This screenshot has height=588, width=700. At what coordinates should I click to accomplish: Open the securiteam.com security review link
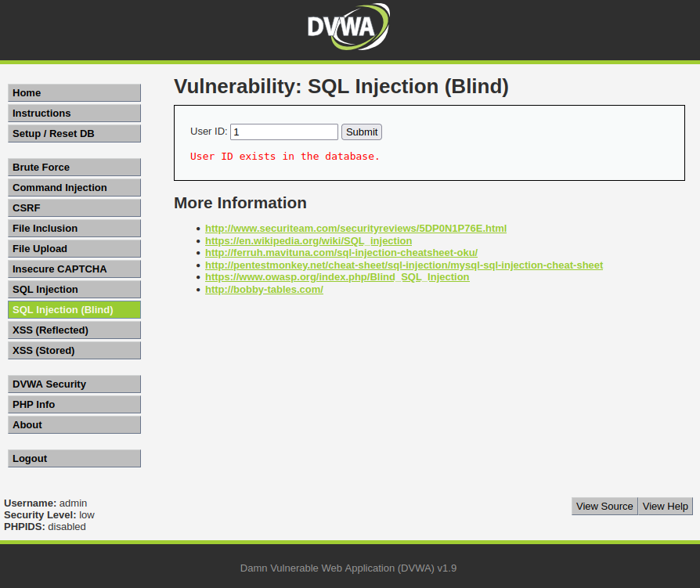tap(355, 229)
